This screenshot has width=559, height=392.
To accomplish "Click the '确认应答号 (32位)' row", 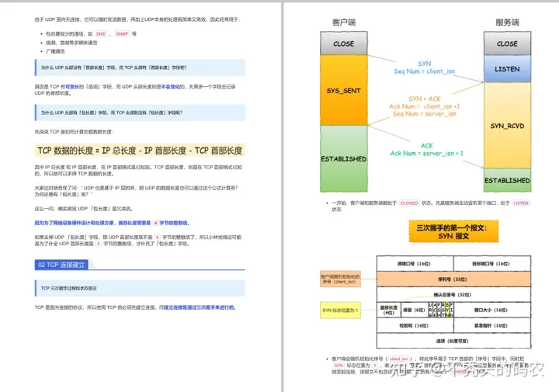I will click(453, 295).
